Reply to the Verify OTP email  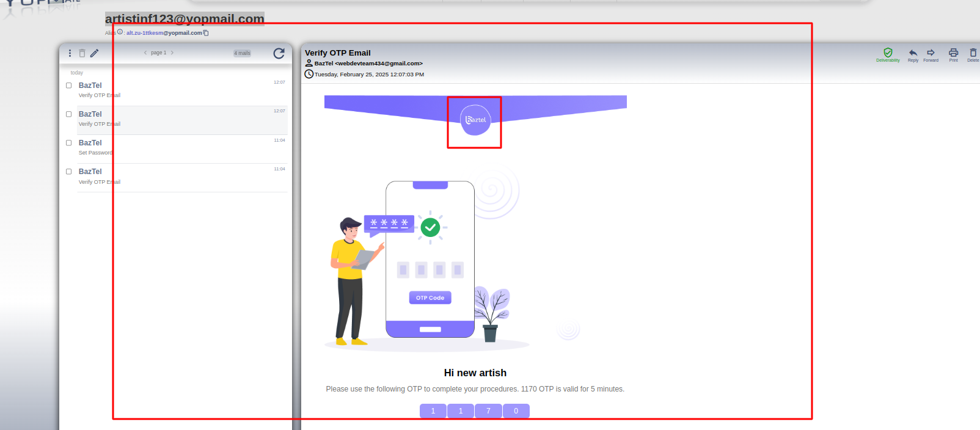(913, 53)
